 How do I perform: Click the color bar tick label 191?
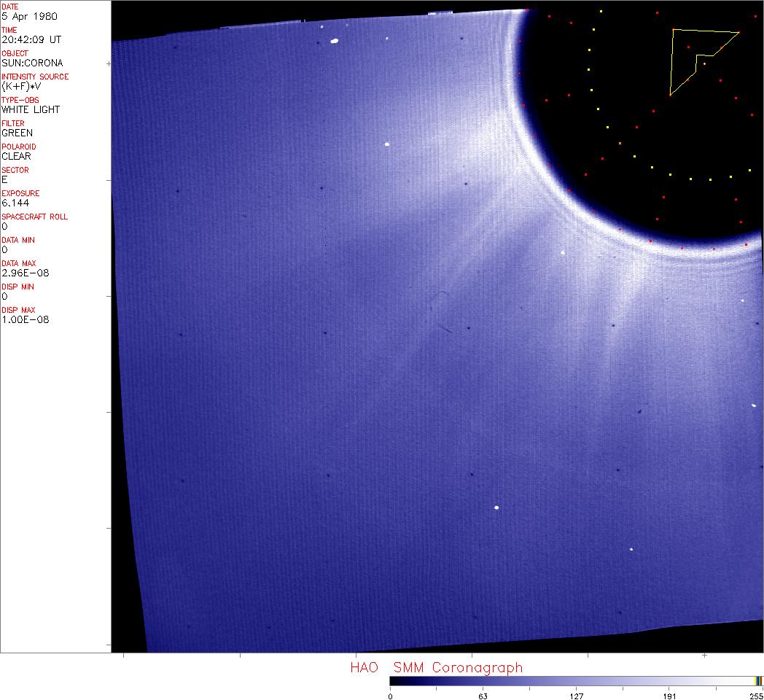click(669, 696)
